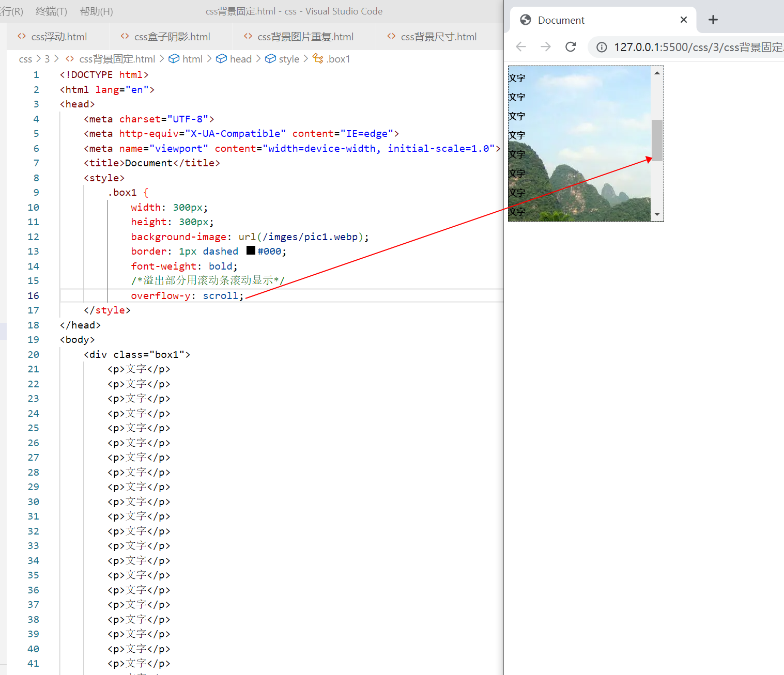The width and height of the screenshot is (784, 675).
Task: Click html symbol cube icon in breadcrumb
Action: pyautogui.click(x=174, y=59)
